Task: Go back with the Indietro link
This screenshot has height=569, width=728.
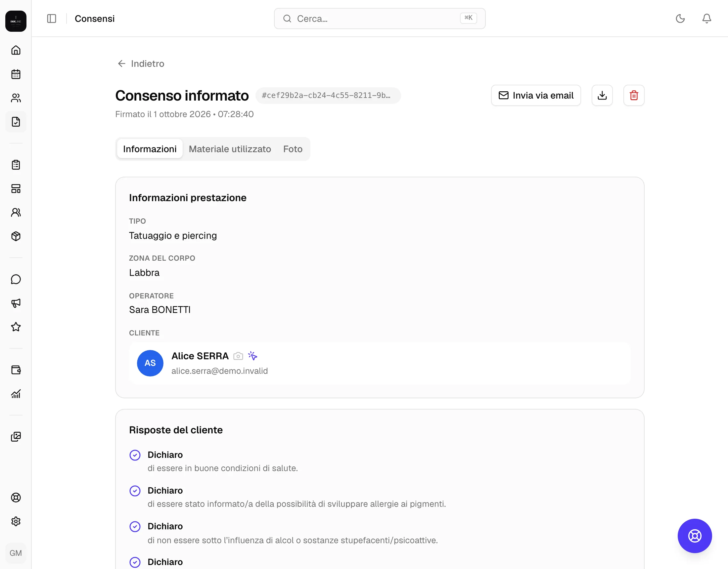Action: point(141,64)
